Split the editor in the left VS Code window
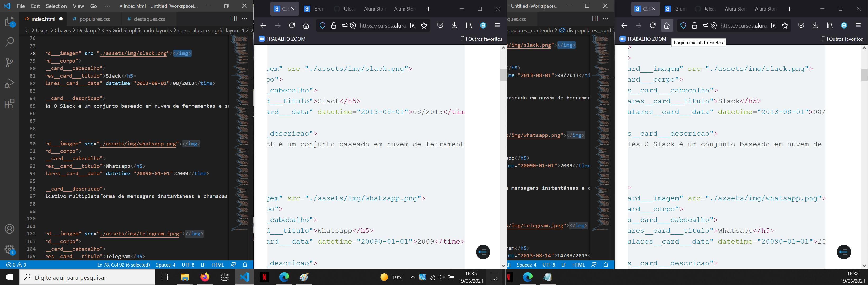This screenshot has height=285, width=868. (x=234, y=19)
